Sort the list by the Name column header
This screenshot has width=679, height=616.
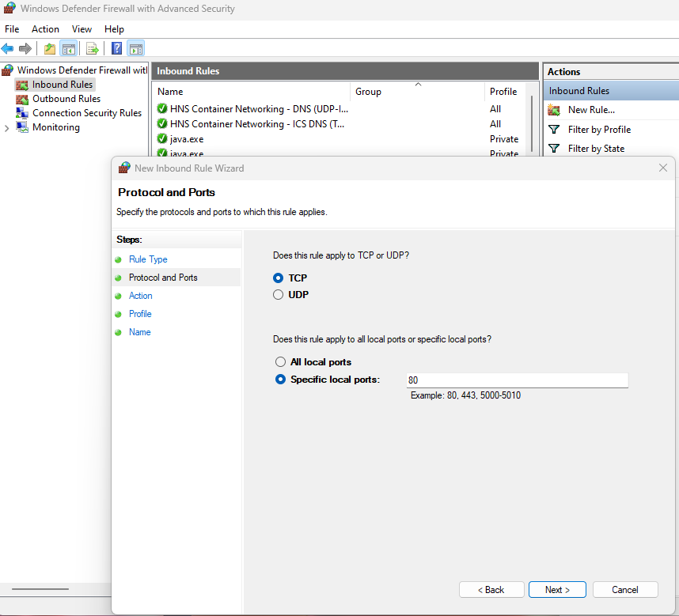click(x=170, y=92)
